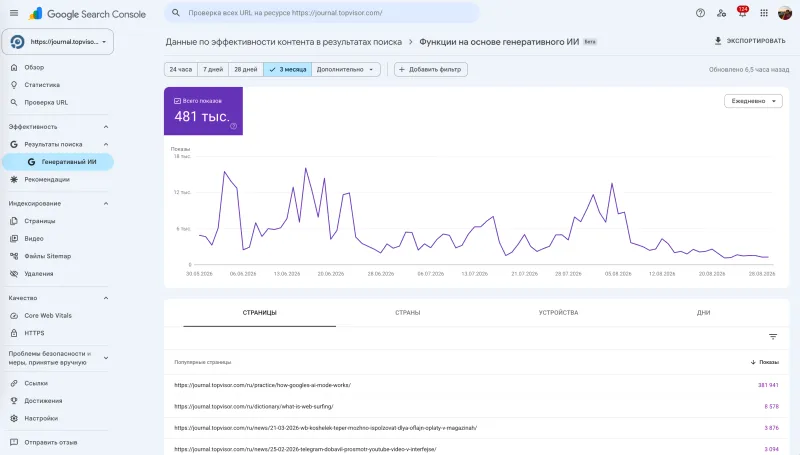Open the Дополнительно date dropdown
The image size is (800, 455).
tap(345, 69)
